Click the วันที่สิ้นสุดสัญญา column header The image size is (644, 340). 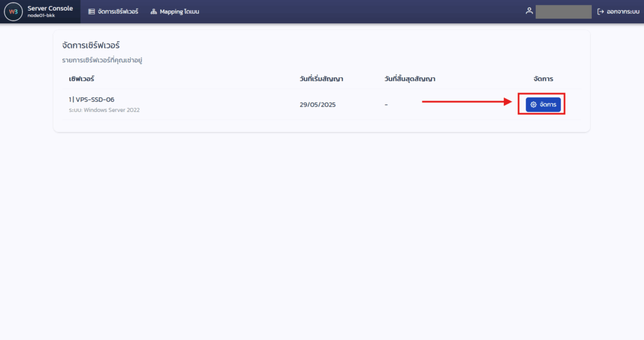pyautogui.click(x=410, y=79)
